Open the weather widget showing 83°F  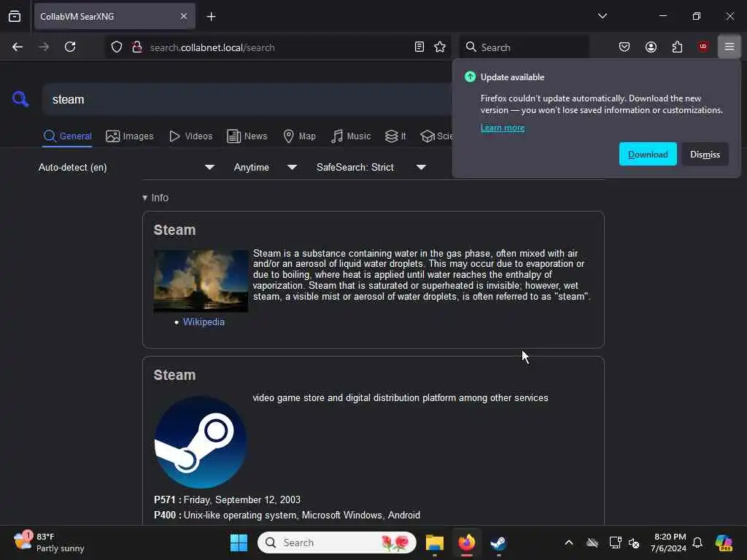click(x=49, y=542)
